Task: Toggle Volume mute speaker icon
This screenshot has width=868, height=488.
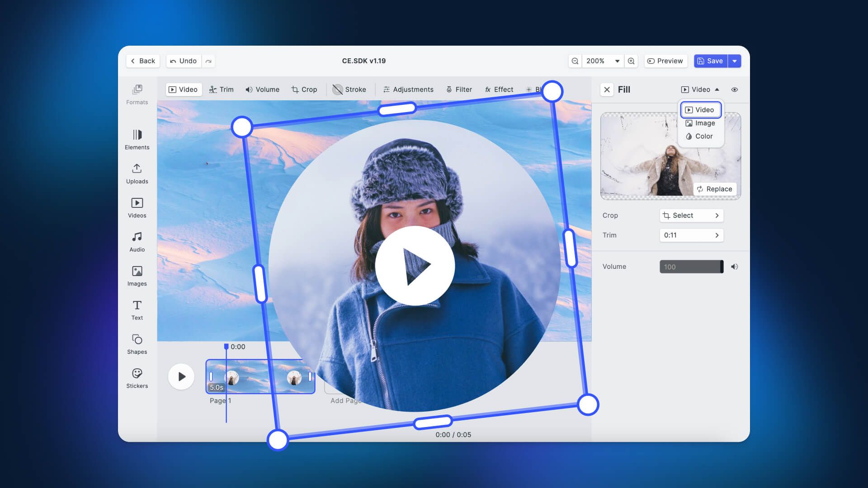Action: [735, 266]
